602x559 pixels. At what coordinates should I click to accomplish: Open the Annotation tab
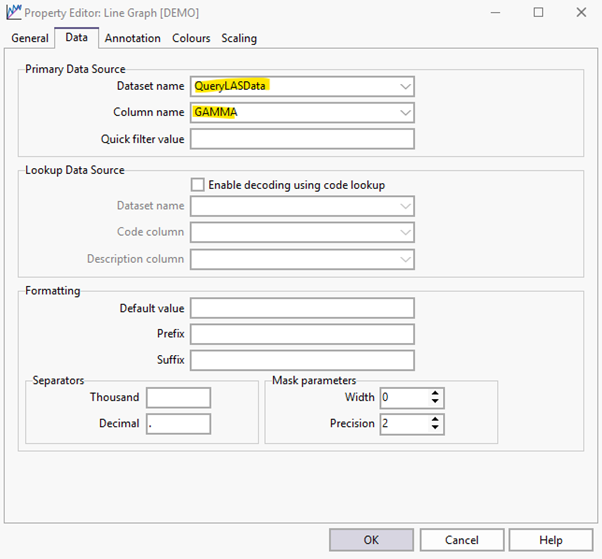132,38
